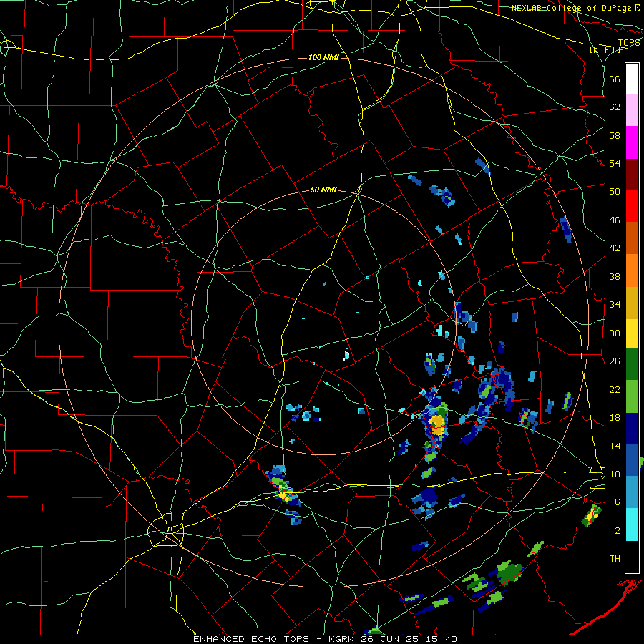This screenshot has height=644, width=644.
Task: Click the ENHANCED ECHO TOPS caption text
Action: tap(251, 639)
